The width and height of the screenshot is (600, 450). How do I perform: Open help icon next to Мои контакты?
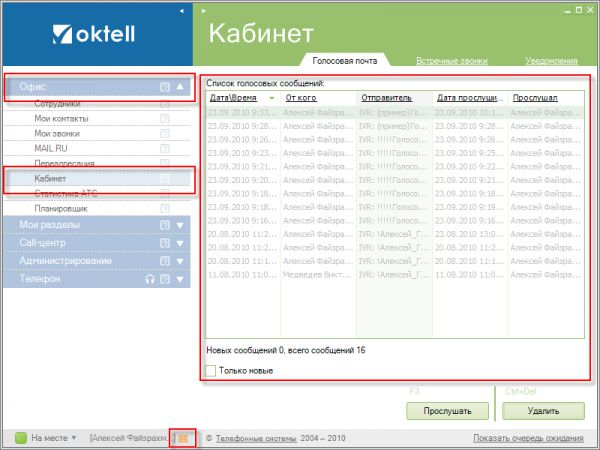pyautogui.click(x=165, y=118)
